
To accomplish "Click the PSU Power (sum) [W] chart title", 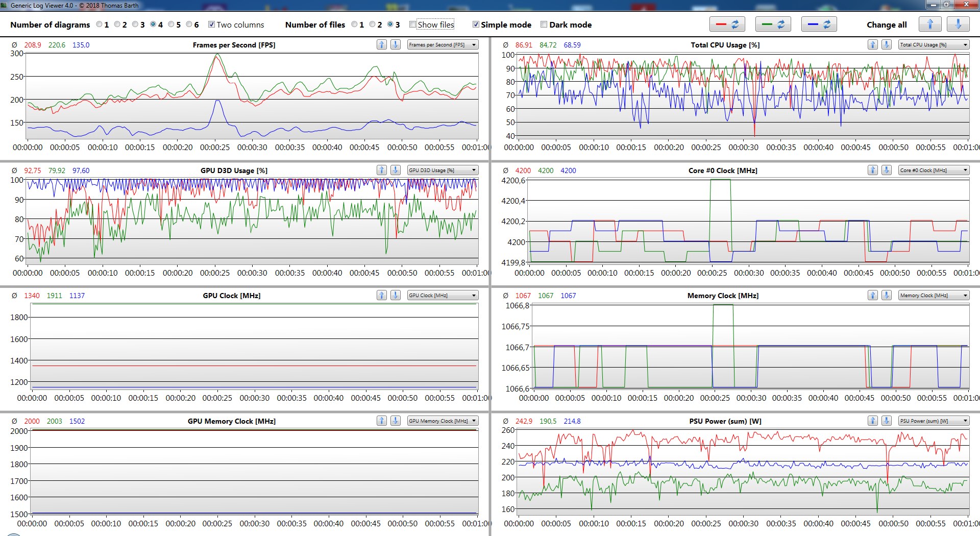I will [x=725, y=421].
